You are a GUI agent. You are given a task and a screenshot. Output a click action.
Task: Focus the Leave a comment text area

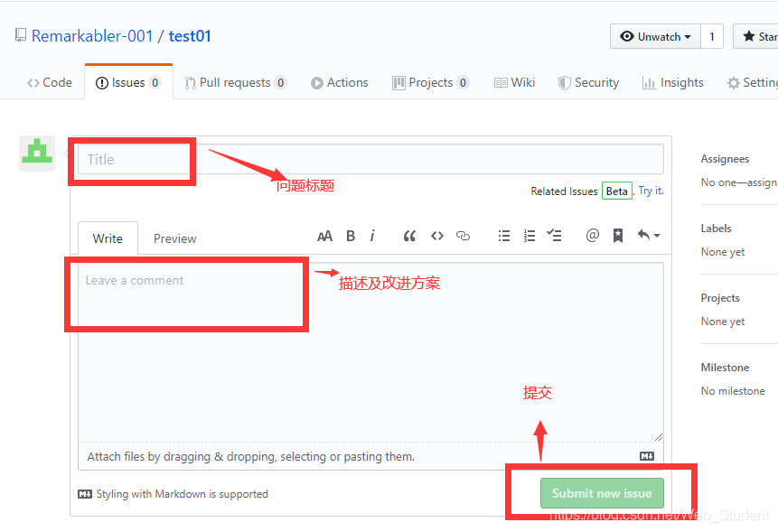pyautogui.click(x=370, y=352)
